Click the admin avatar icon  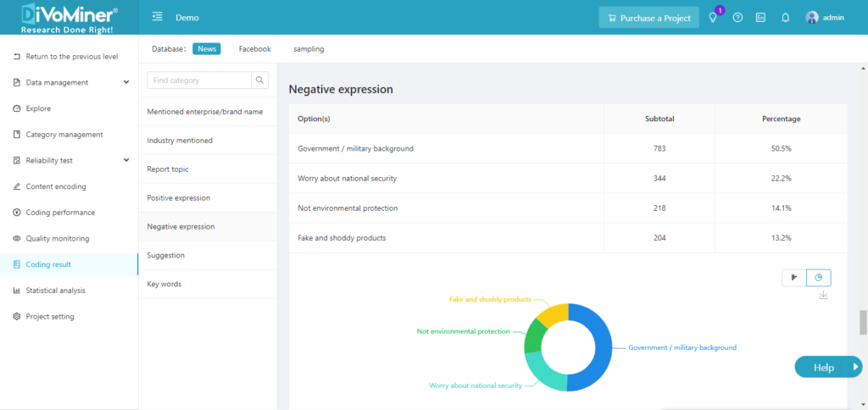[x=812, y=18]
